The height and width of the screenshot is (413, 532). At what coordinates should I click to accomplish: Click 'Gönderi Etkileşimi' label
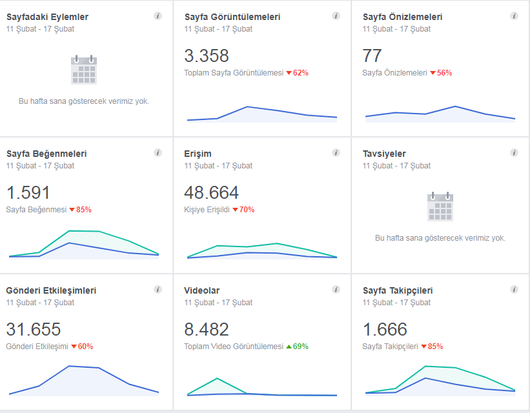37,347
